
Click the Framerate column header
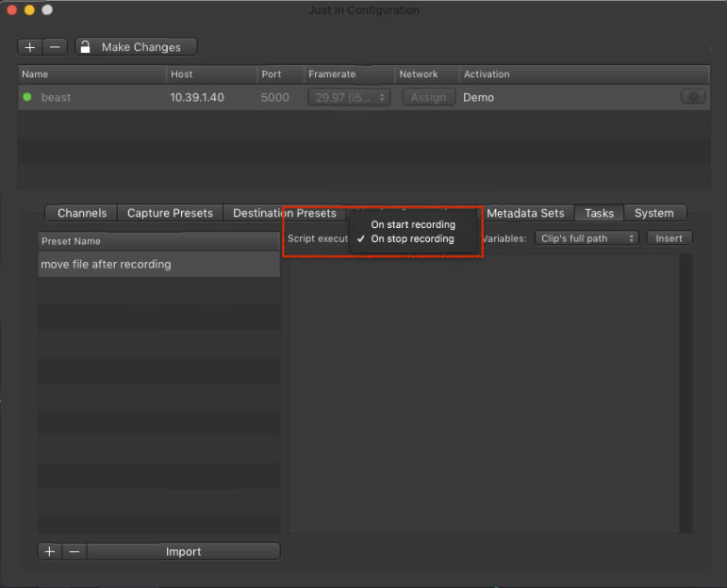pyautogui.click(x=349, y=74)
